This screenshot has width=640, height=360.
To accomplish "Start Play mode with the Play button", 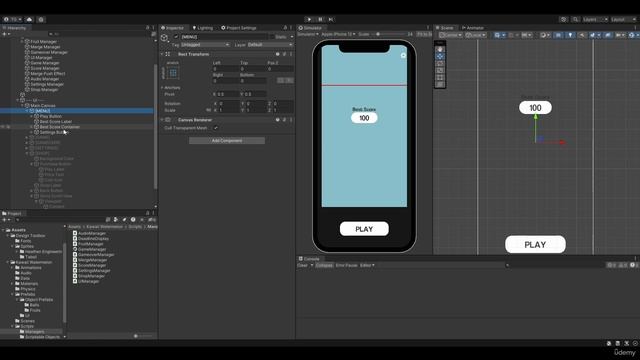I will 309,19.
